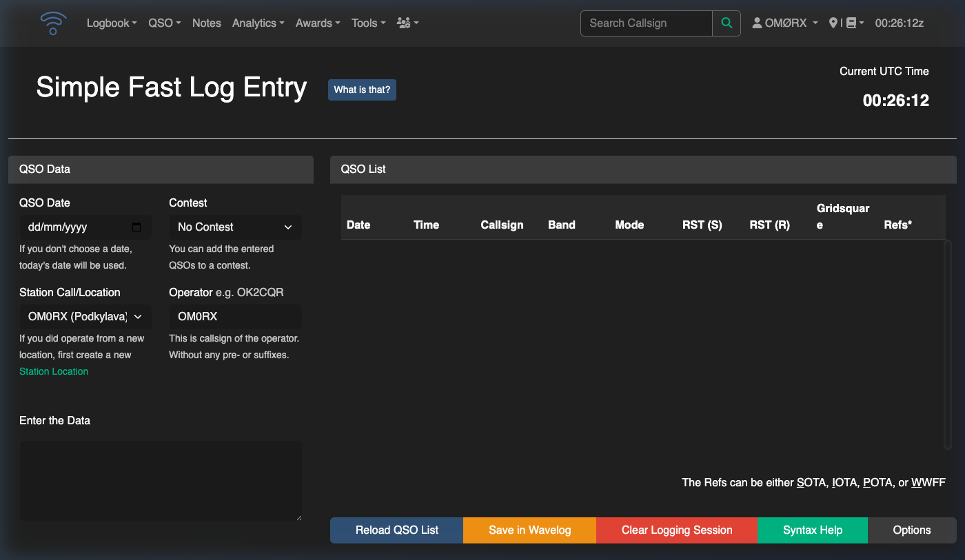Click the Syntax Help button
Viewport: 965px width, 560px height.
pos(812,530)
